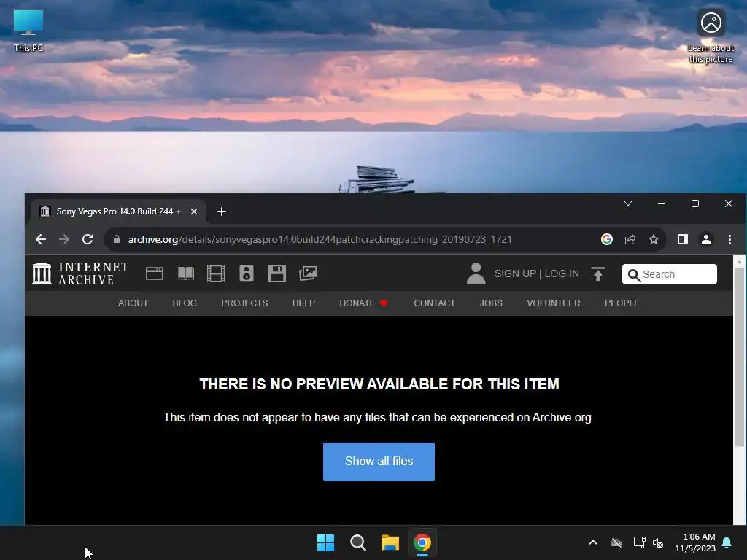Expand the system tray hidden icons chevron
Screen dimensions: 747x560
pos(593,542)
